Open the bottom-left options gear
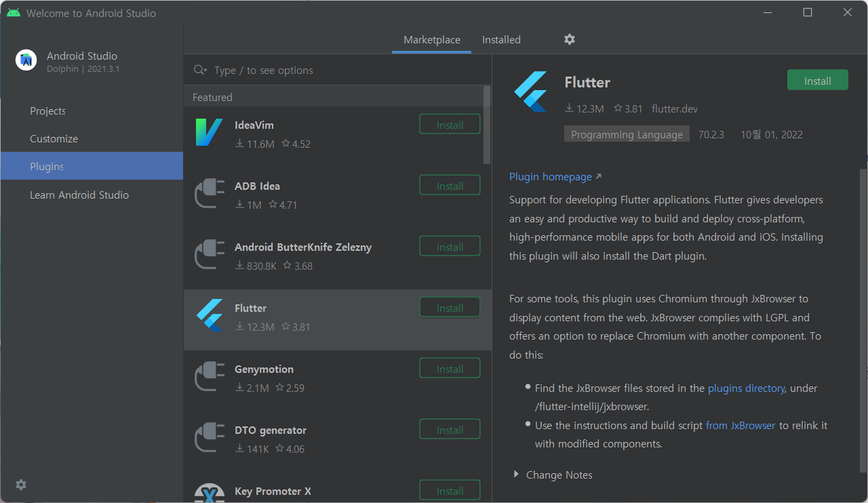This screenshot has height=503, width=868. coord(21,485)
